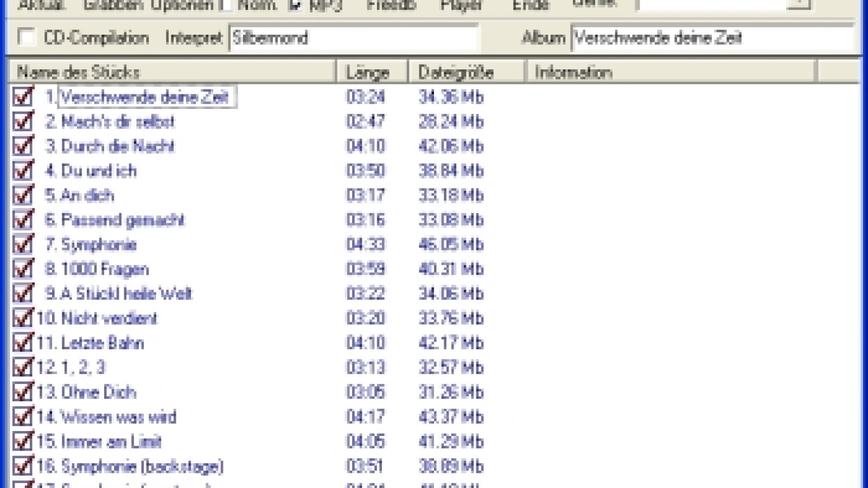The image size is (868, 488).
Task: Disable the MP3 checkbox
Action: [x=296, y=4]
